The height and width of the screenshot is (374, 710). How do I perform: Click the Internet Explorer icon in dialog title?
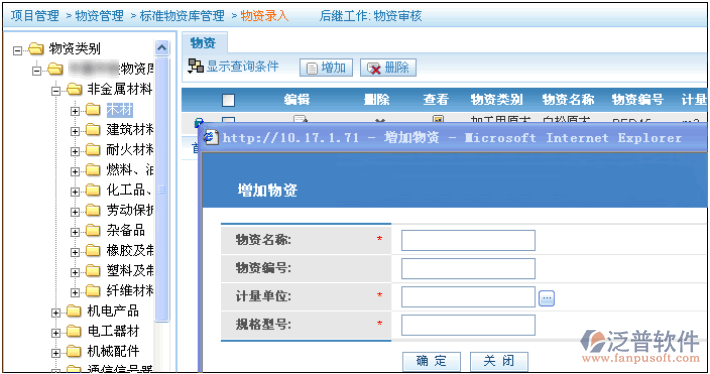click(x=211, y=137)
